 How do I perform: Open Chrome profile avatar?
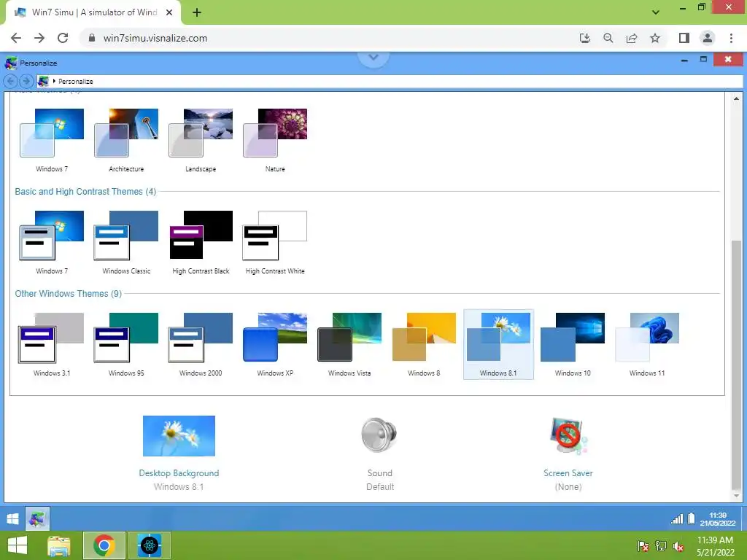[708, 38]
